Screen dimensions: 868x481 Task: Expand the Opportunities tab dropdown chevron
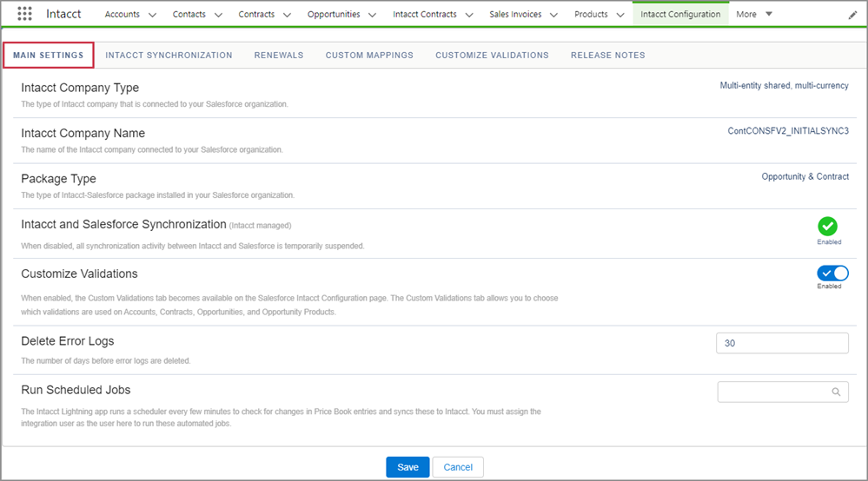[372, 15]
